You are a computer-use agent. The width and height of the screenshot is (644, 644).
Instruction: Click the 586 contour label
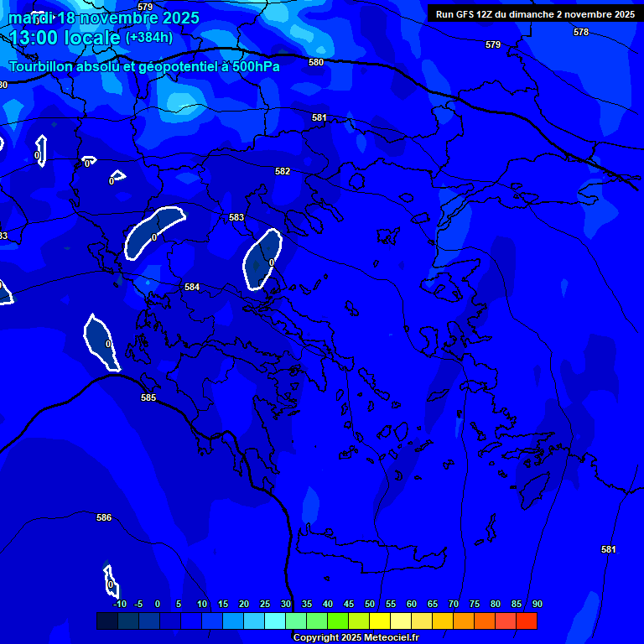pos(104,517)
